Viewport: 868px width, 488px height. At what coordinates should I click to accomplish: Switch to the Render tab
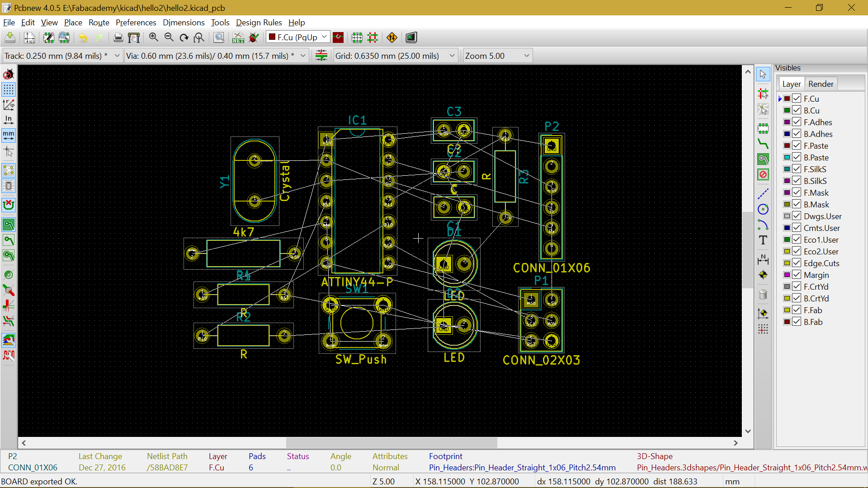(821, 84)
